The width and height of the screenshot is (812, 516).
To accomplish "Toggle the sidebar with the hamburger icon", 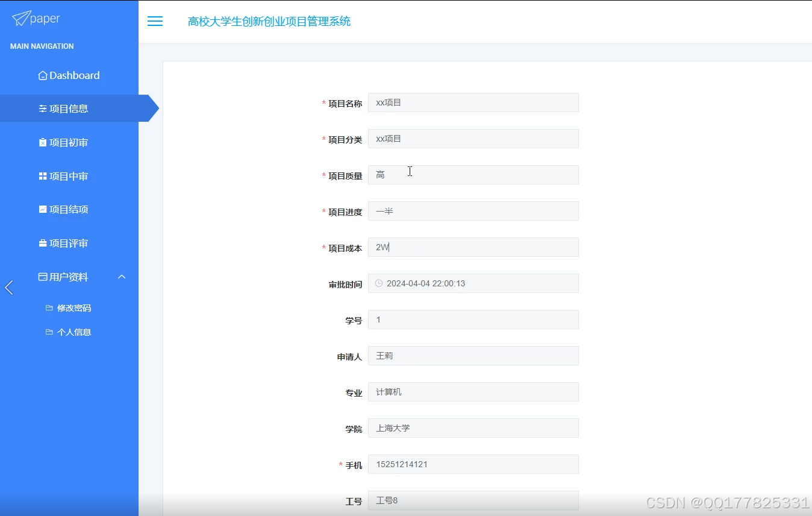I will point(155,21).
